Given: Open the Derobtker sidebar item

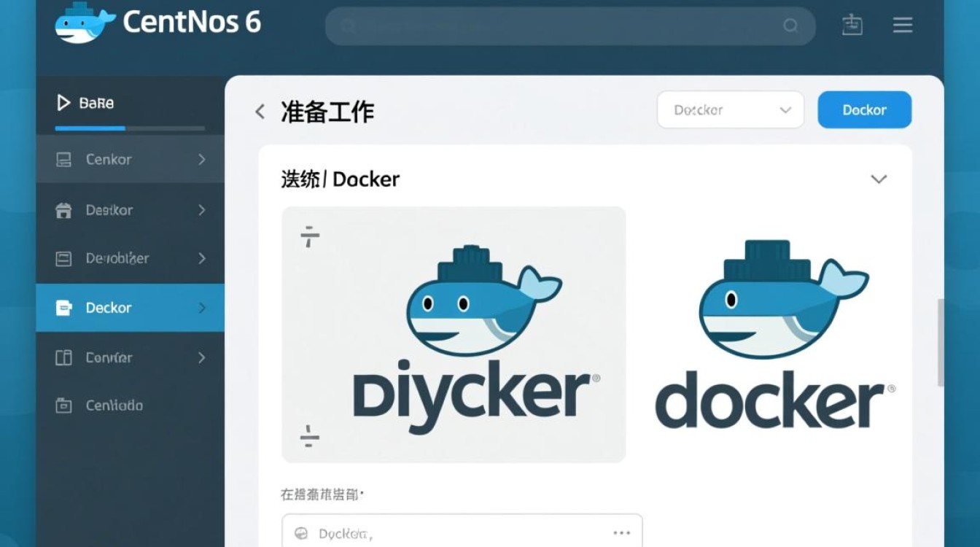Looking at the screenshot, I should [131, 258].
